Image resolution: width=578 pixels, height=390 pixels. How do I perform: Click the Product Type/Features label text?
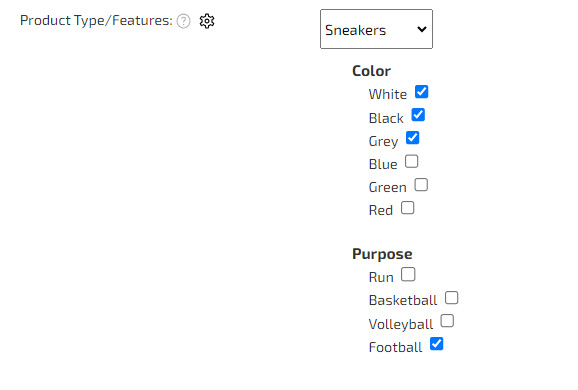point(96,21)
